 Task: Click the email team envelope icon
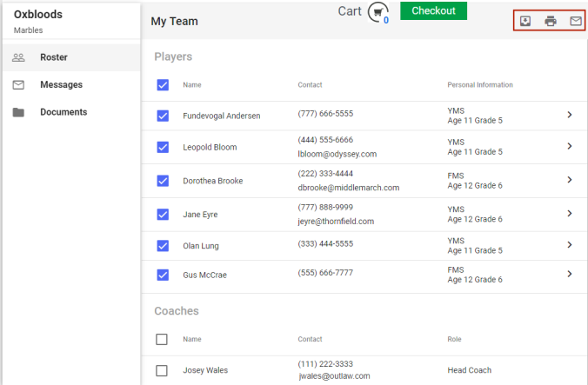[x=575, y=21]
